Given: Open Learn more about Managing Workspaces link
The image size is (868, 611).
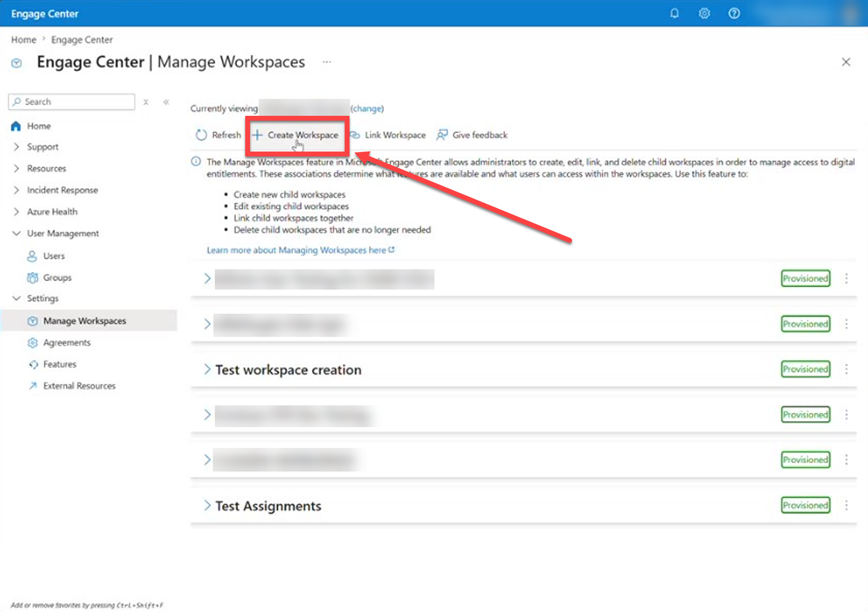Looking at the screenshot, I should tap(301, 250).
